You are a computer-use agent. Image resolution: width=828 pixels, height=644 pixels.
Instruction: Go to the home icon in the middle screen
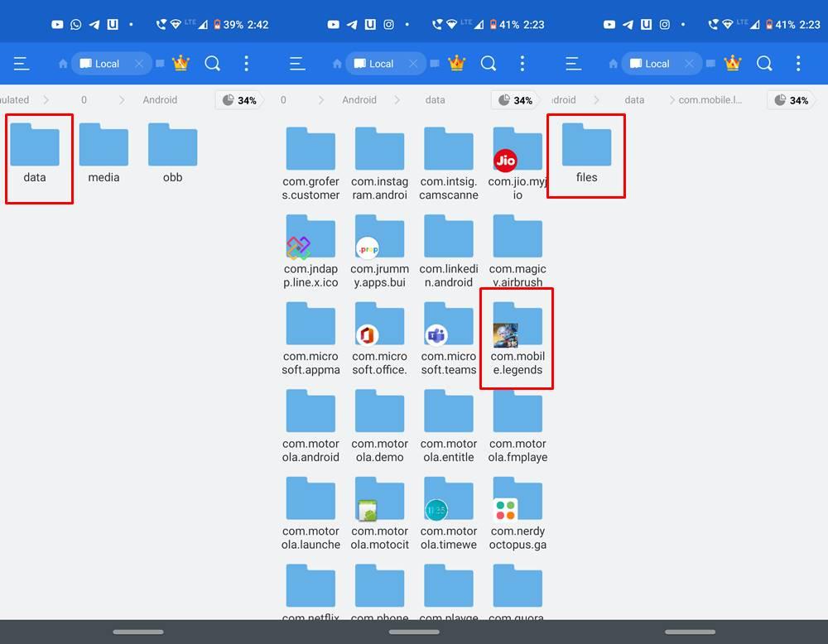click(x=338, y=64)
